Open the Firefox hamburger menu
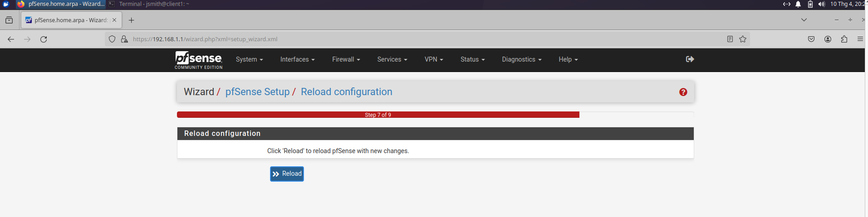The height and width of the screenshot is (217, 868). [x=860, y=39]
